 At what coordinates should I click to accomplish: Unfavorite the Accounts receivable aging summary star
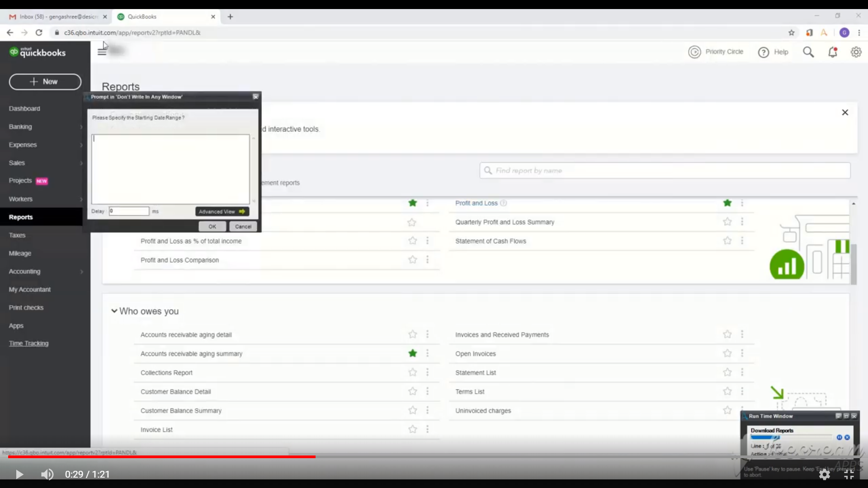(412, 353)
